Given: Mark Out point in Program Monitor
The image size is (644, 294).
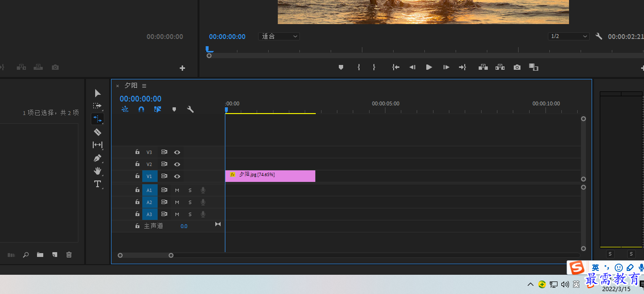Looking at the screenshot, I should [374, 67].
